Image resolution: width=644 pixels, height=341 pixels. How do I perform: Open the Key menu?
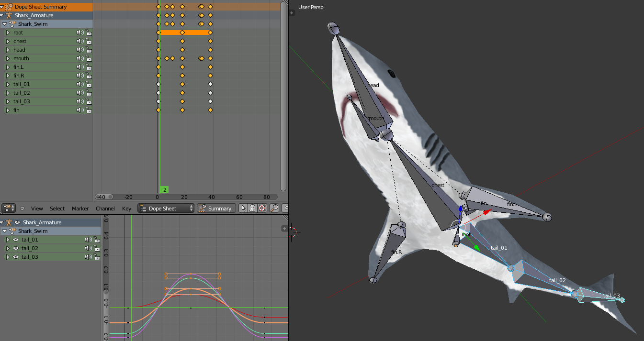(x=126, y=209)
